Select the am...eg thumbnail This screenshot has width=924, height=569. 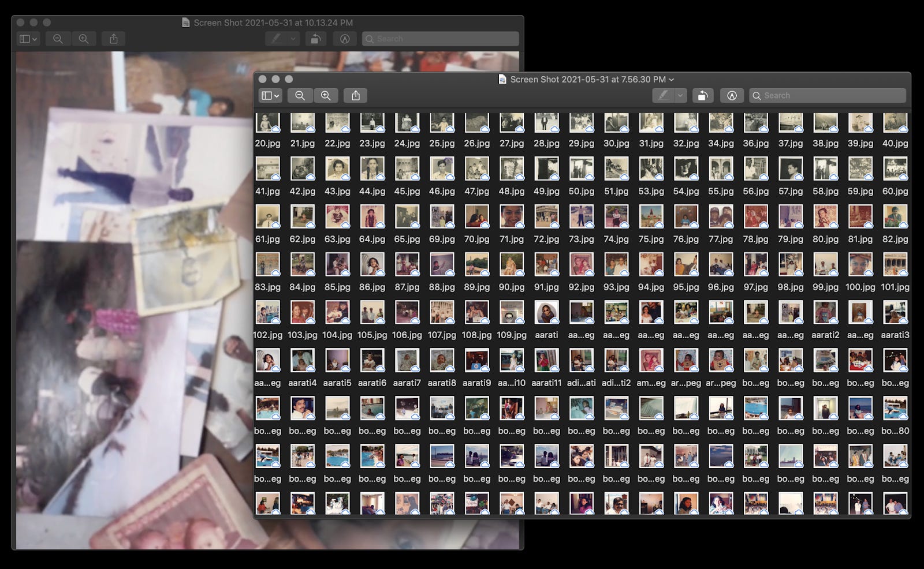[x=651, y=360]
